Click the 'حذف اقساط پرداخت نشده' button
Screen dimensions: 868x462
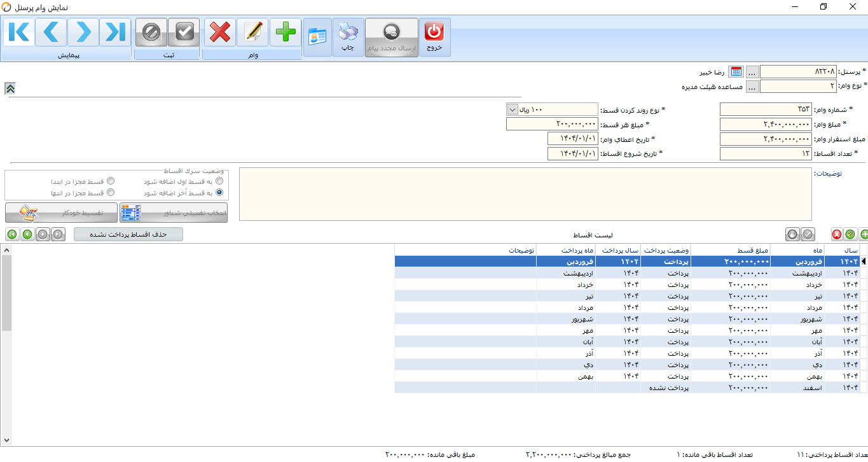(128, 234)
